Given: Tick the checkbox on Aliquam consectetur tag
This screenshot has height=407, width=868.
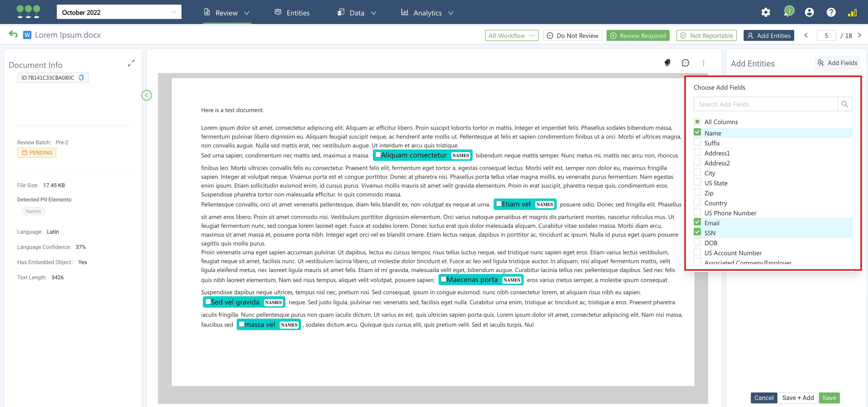Looking at the screenshot, I should pos(378,154).
